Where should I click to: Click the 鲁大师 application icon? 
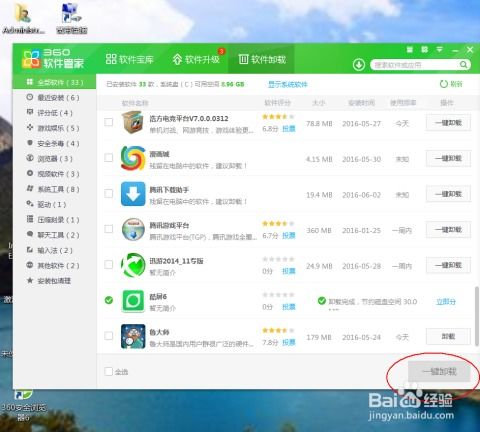(133, 336)
